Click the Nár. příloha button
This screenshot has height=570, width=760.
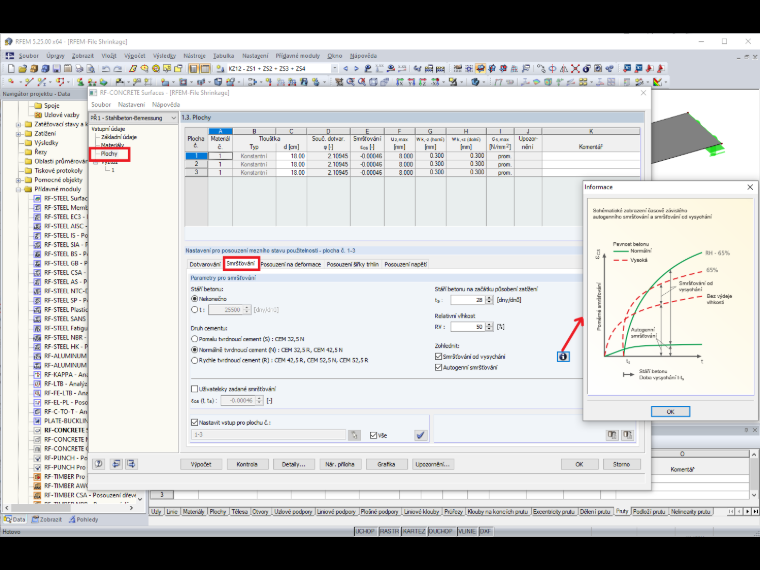pos(340,464)
